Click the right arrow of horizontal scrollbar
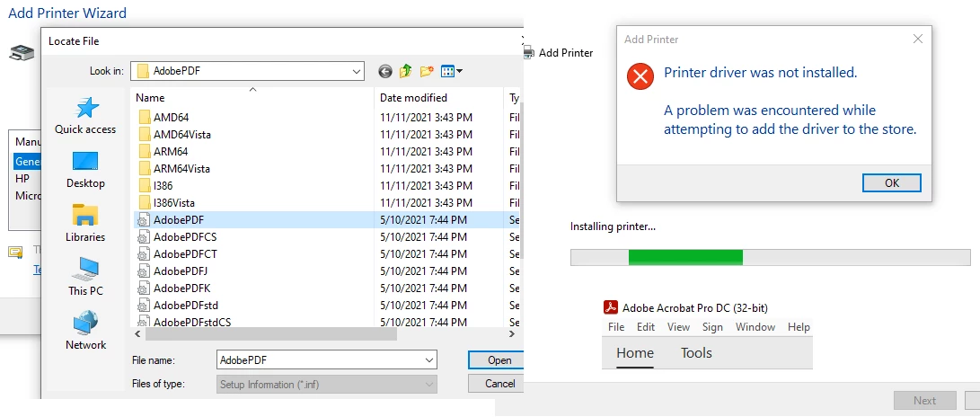The height and width of the screenshot is (417, 980). (x=512, y=333)
